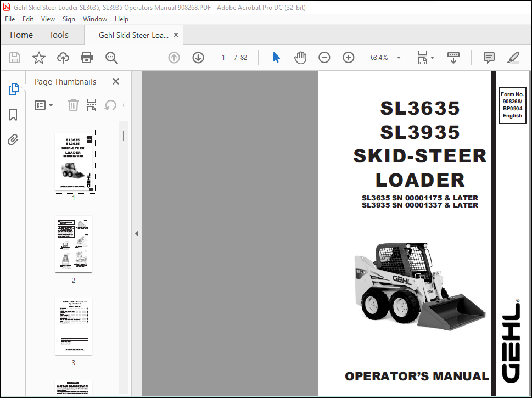This screenshot has height=398, width=532.
Task: Click the Print pages thumbnail tool
Action: click(91, 105)
